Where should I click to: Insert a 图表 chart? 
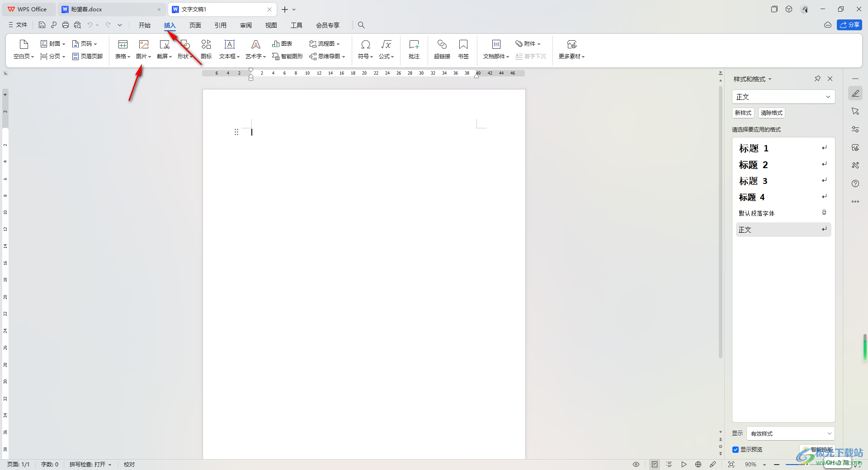coord(282,44)
